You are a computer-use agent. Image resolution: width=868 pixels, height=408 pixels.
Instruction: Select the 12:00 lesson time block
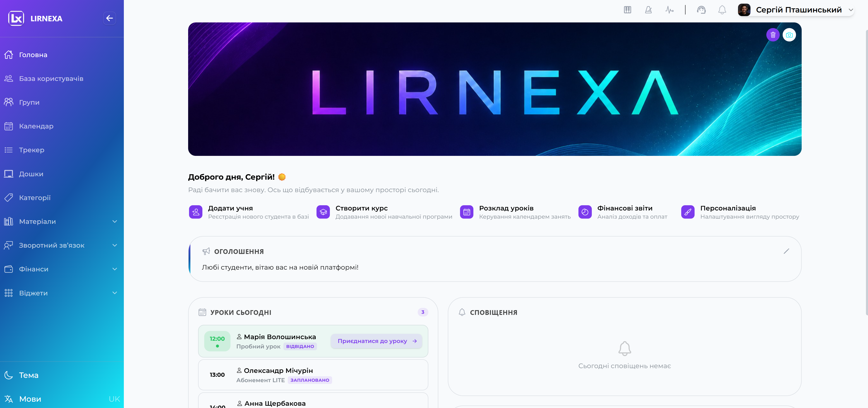(217, 341)
